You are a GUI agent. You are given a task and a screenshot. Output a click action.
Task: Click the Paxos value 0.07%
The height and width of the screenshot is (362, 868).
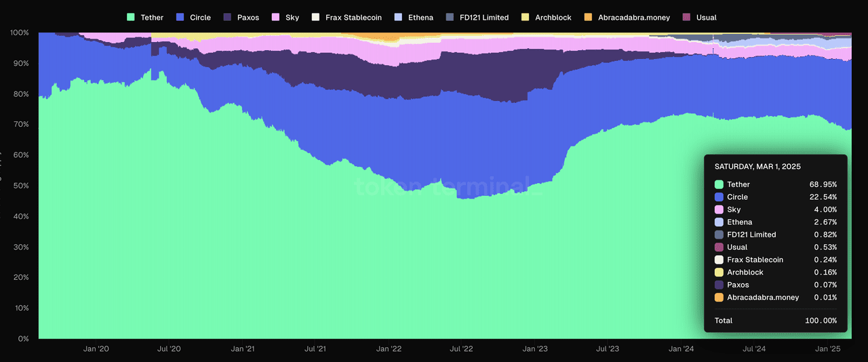825,285
